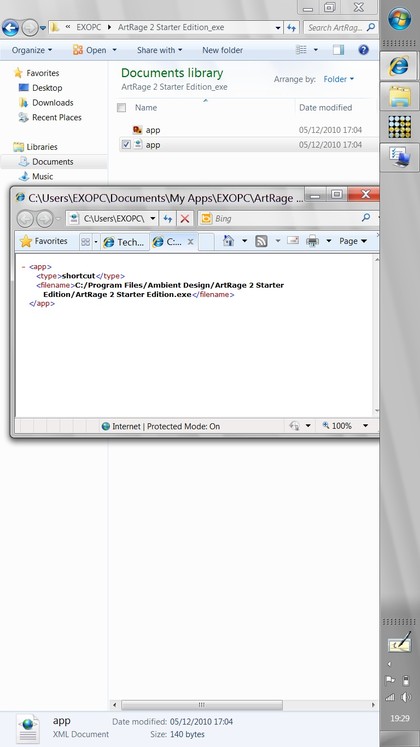Viewport: 420px width, 747px height.
Task: Uncheck the selected app XML file checkbox
Action: (x=126, y=144)
